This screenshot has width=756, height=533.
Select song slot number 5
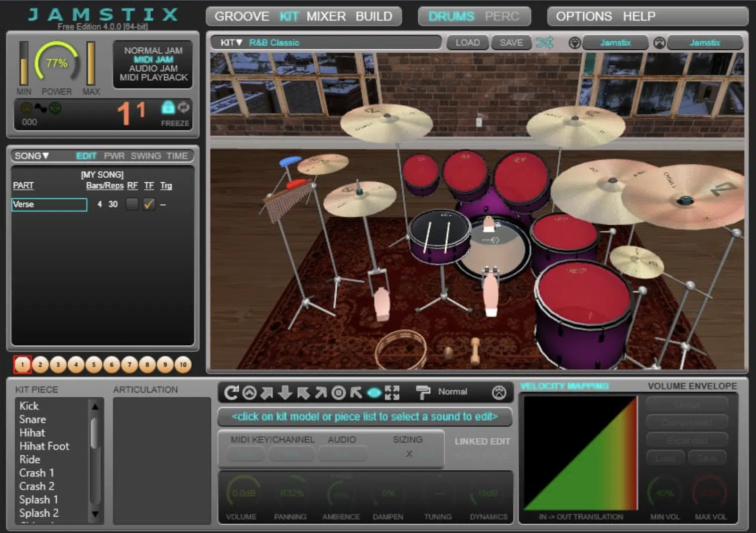pyautogui.click(x=94, y=365)
